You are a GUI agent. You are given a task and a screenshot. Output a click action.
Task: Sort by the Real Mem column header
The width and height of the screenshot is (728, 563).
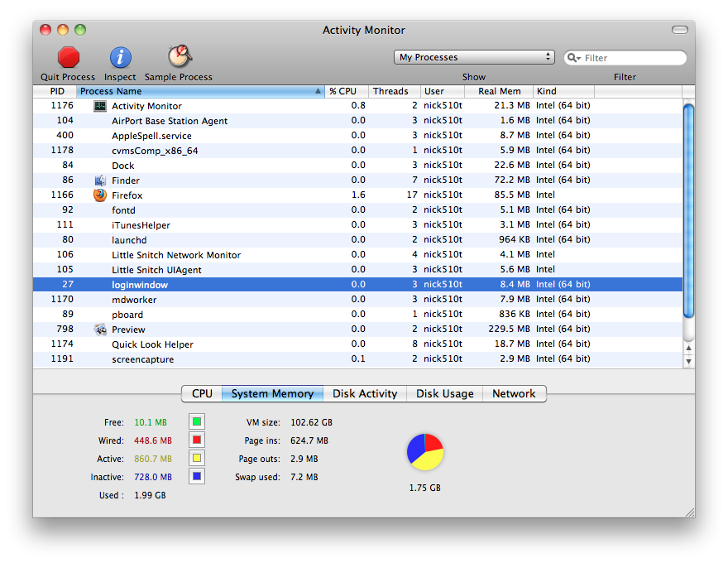click(499, 91)
